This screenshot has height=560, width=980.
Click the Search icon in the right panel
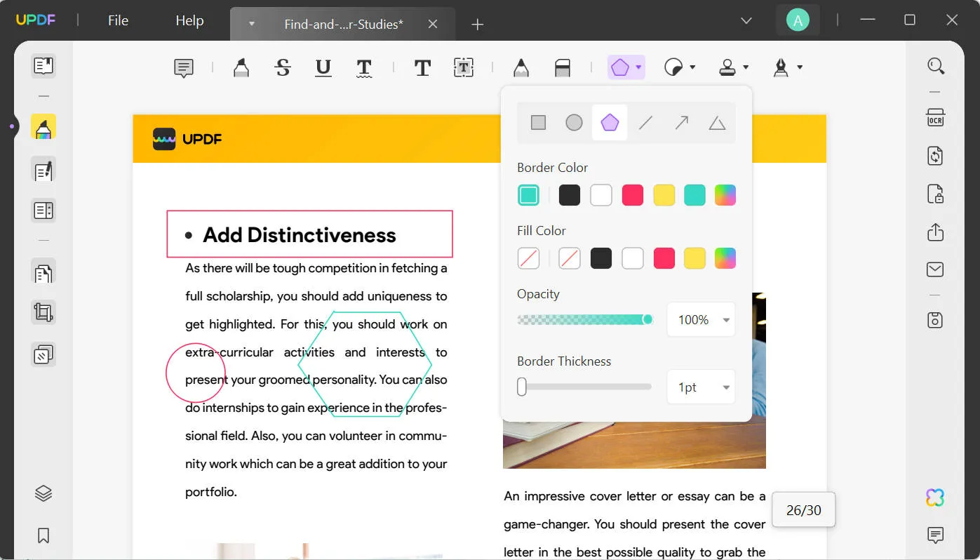936,65
